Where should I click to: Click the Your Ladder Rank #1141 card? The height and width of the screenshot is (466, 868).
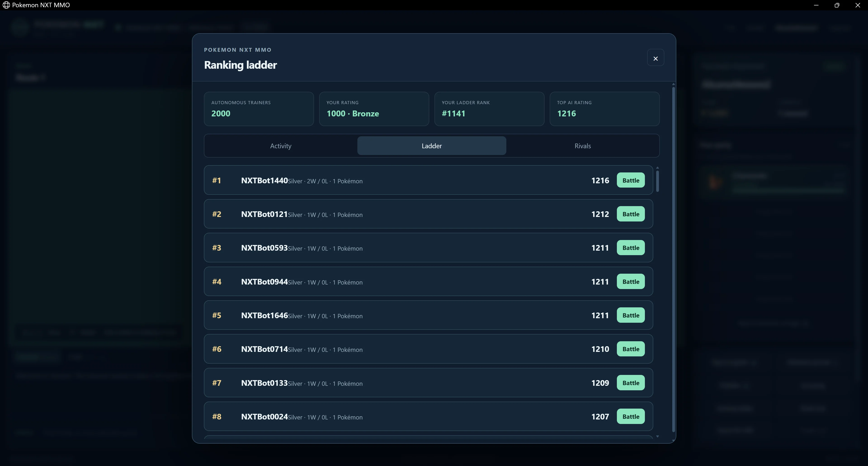(489, 109)
